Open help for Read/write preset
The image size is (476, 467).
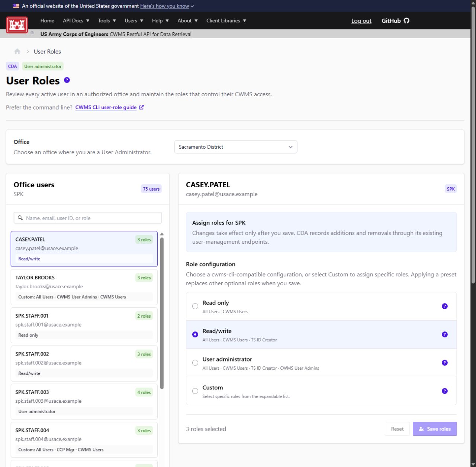[x=444, y=334]
